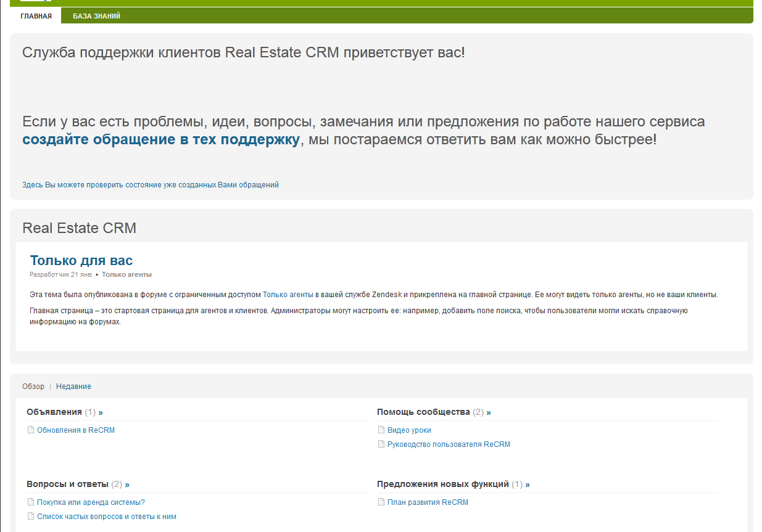
Task: Follow the Только агенты link in the paragraph
Action: (x=288, y=295)
